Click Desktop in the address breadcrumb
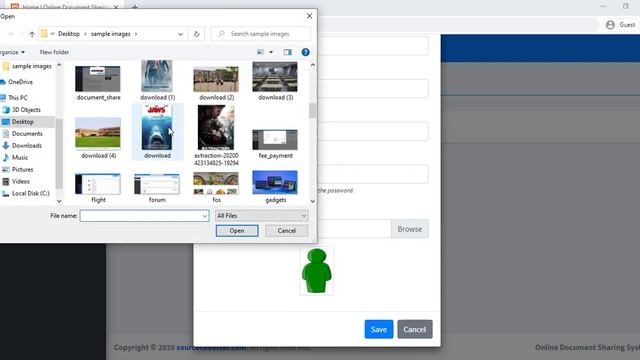The image size is (640, 360). click(69, 34)
